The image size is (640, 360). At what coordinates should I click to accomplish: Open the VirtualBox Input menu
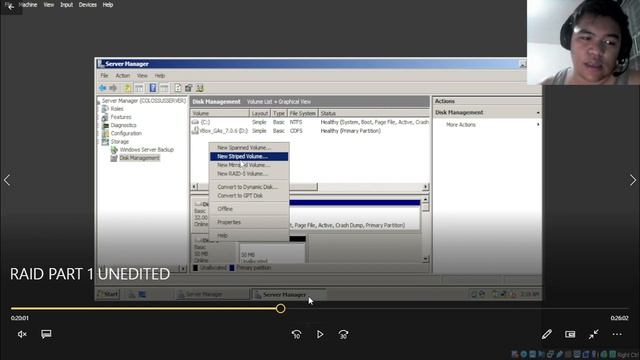tap(67, 5)
